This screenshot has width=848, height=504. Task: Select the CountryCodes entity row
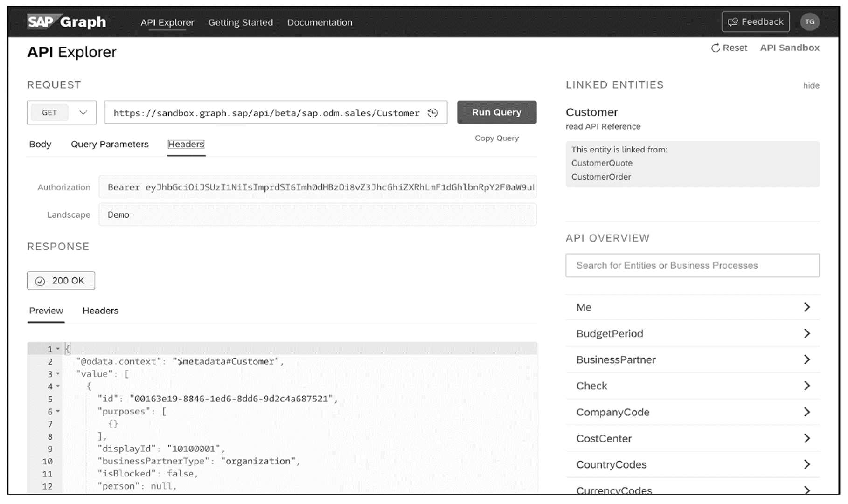[693, 464]
